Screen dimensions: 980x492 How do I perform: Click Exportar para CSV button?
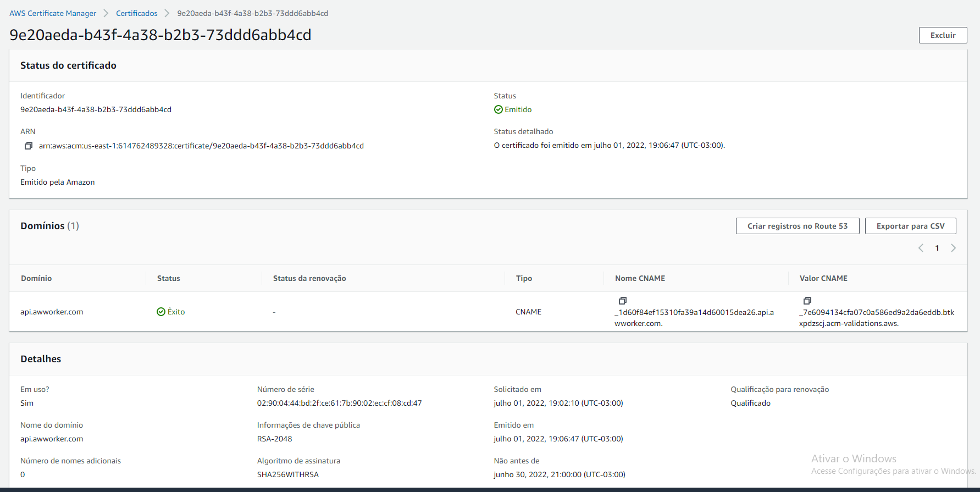[910, 226]
